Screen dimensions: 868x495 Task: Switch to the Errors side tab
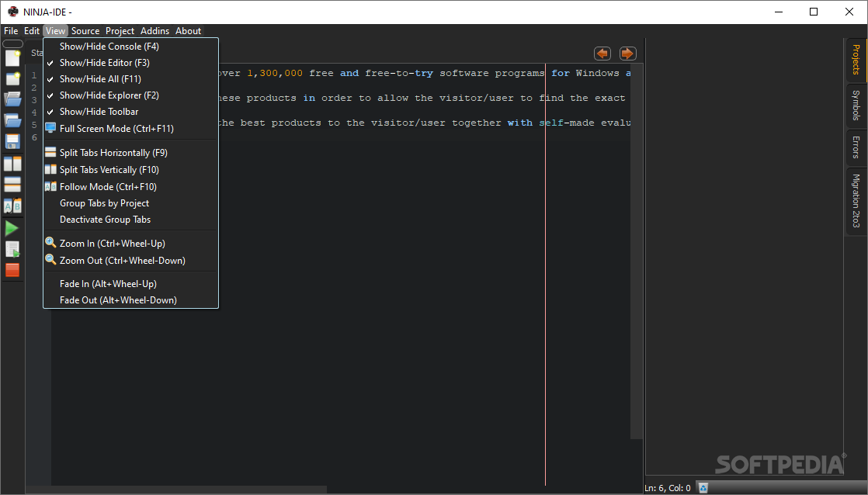click(856, 147)
